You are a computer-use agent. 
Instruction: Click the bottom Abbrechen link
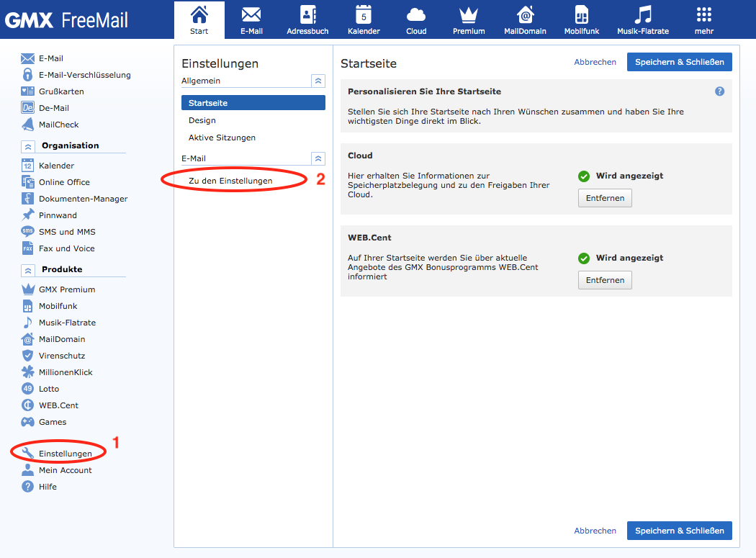click(x=595, y=531)
